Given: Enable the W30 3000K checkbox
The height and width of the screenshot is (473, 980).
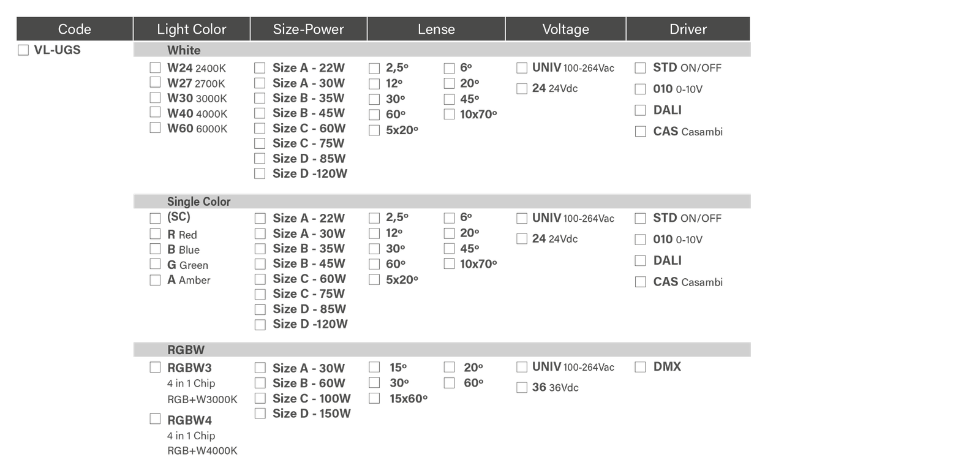Looking at the screenshot, I should (x=156, y=97).
